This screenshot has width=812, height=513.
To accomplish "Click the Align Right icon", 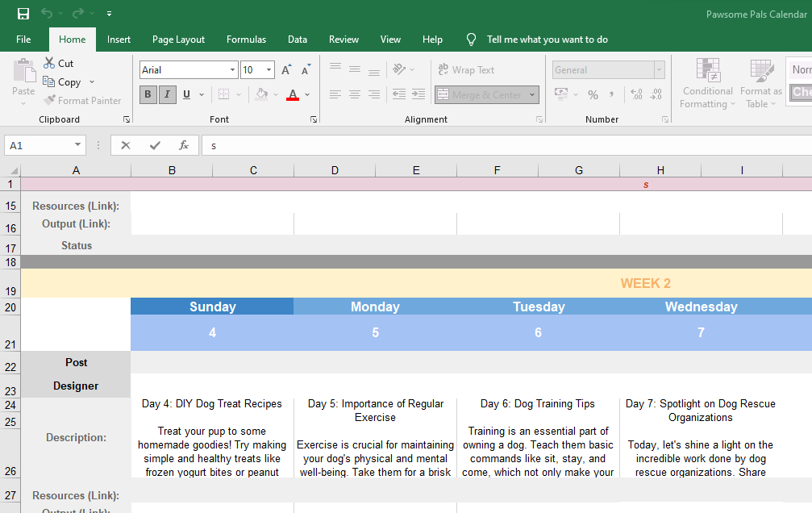I will pos(374,94).
